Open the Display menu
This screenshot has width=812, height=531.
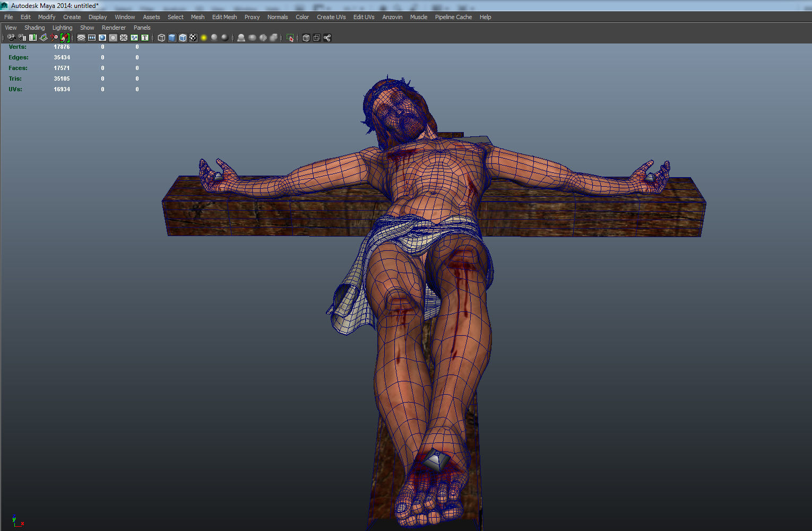(x=98, y=17)
